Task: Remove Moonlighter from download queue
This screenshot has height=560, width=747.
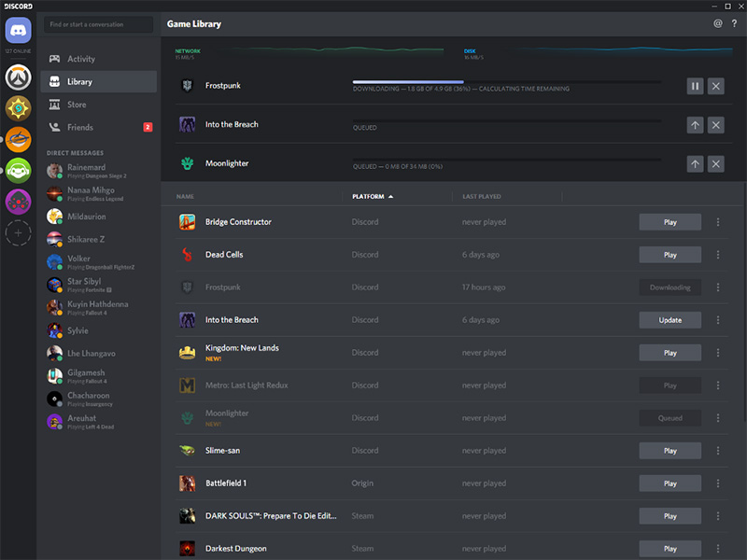Action: coord(715,164)
